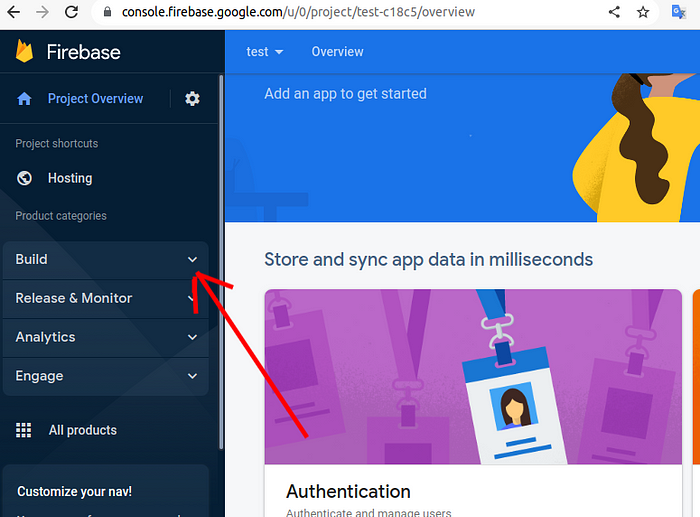Bookmark this page with the star icon
This screenshot has width=700, height=517.
pos(643,12)
